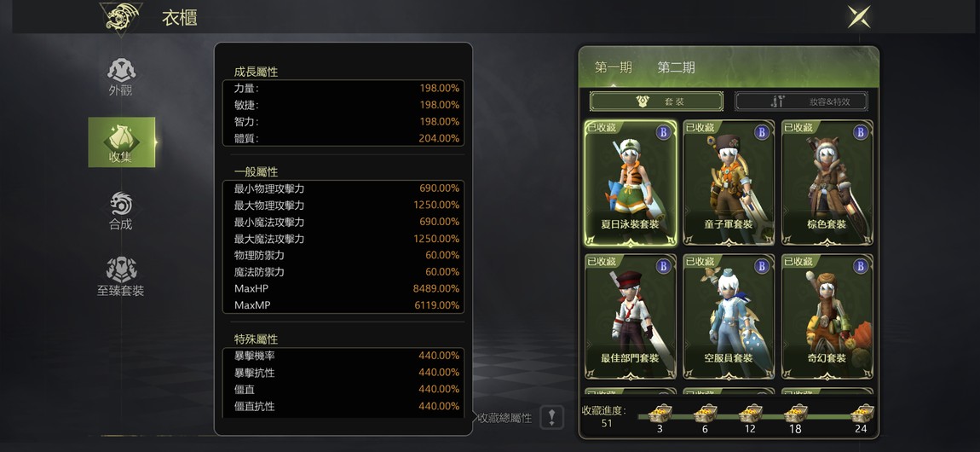
Task: Select the 最佳部門套裝 outfit card
Action: click(x=630, y=316)
